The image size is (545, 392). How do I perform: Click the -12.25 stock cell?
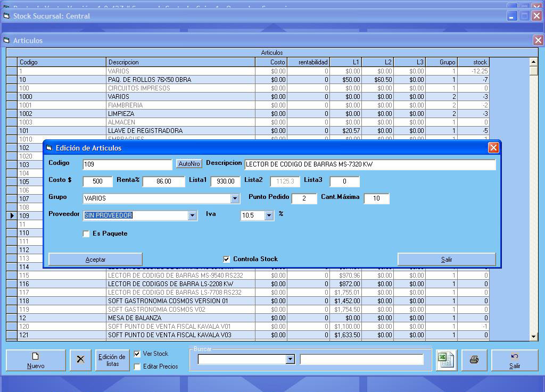coord(474,71)
